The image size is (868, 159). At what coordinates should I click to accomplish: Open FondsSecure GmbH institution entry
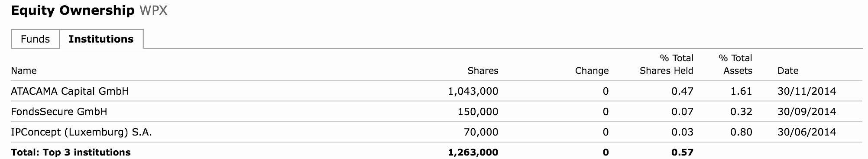tap(59, 112)
